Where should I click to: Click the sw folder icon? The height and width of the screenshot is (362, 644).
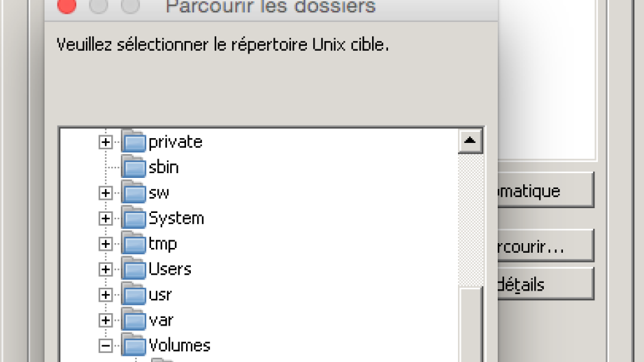134,193
